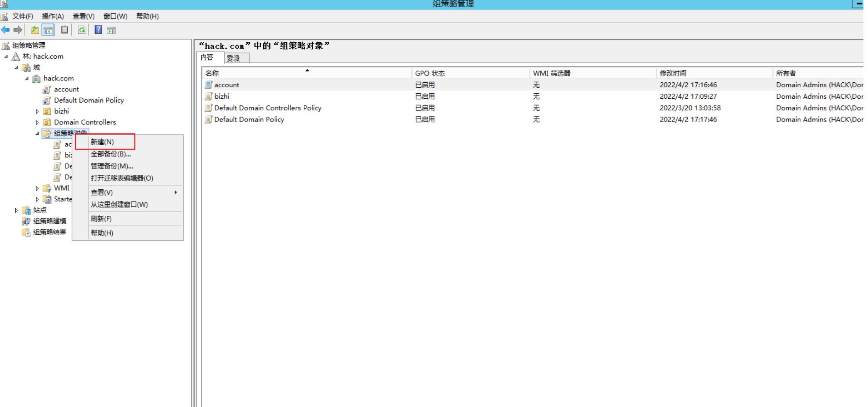
Task: Sort by the 所有者 column header
Action: click(818, 73)
